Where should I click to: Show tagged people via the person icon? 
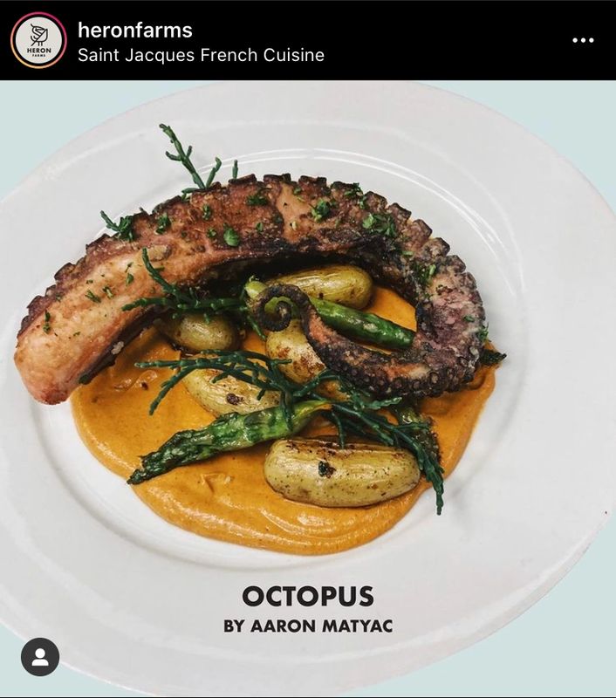pos(40,657)
